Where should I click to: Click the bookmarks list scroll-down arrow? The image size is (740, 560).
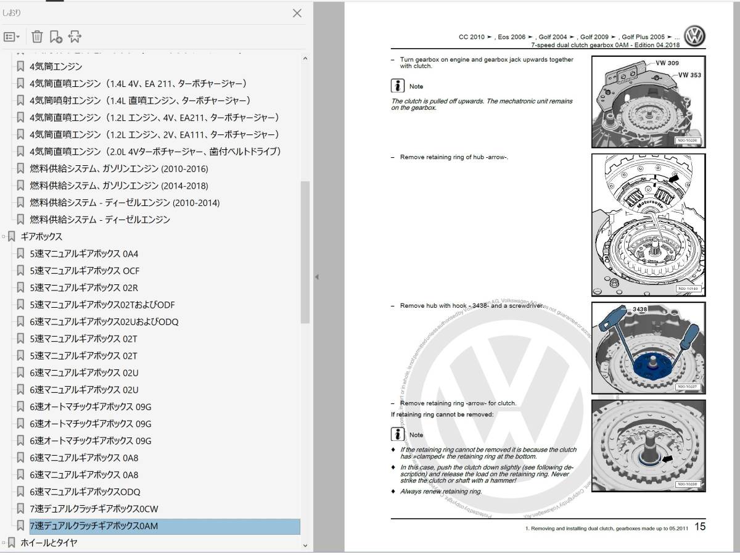tap(305, 545)
